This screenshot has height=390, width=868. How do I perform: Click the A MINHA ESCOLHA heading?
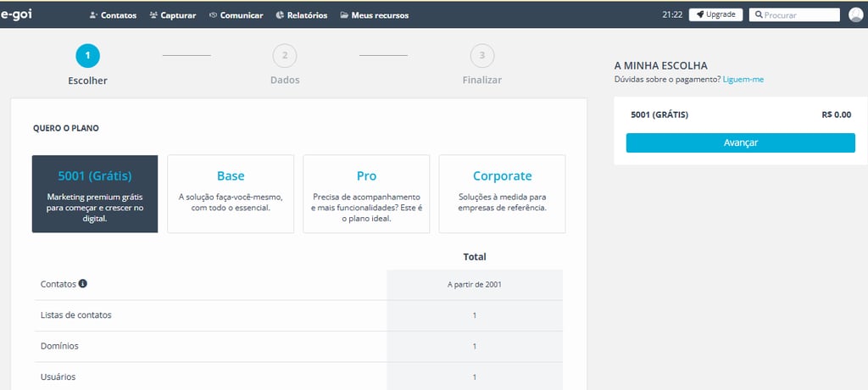click(x=661, y=66)
